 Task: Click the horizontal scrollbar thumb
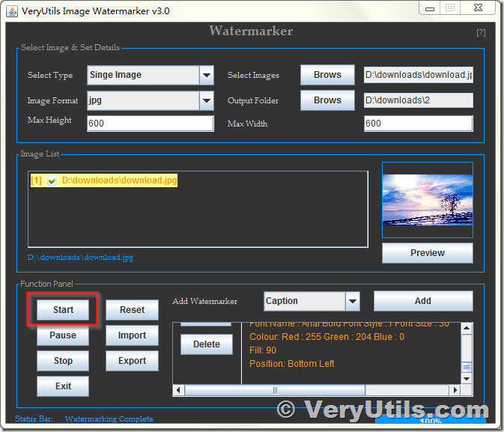[275, 391]
